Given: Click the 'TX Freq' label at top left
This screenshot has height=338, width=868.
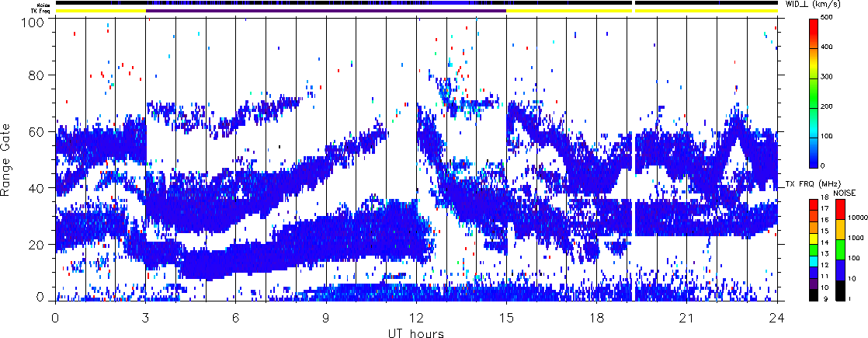Looking at the screenshot, I should [40, 11].
